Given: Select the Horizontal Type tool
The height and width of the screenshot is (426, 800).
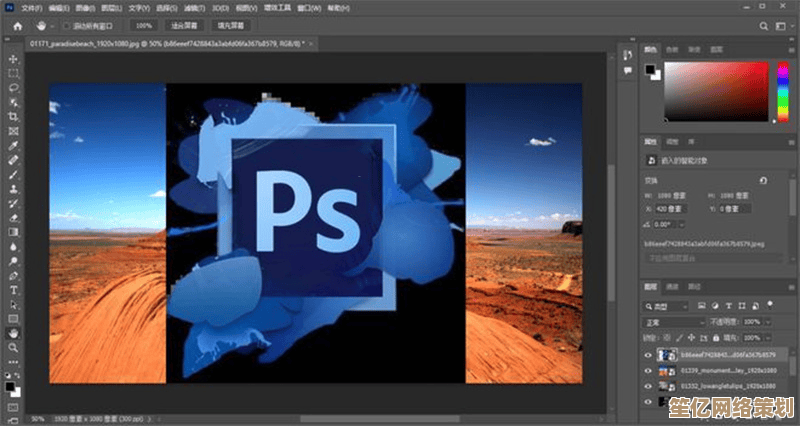Looking at the screenshot, I should [x=13, y=290].
